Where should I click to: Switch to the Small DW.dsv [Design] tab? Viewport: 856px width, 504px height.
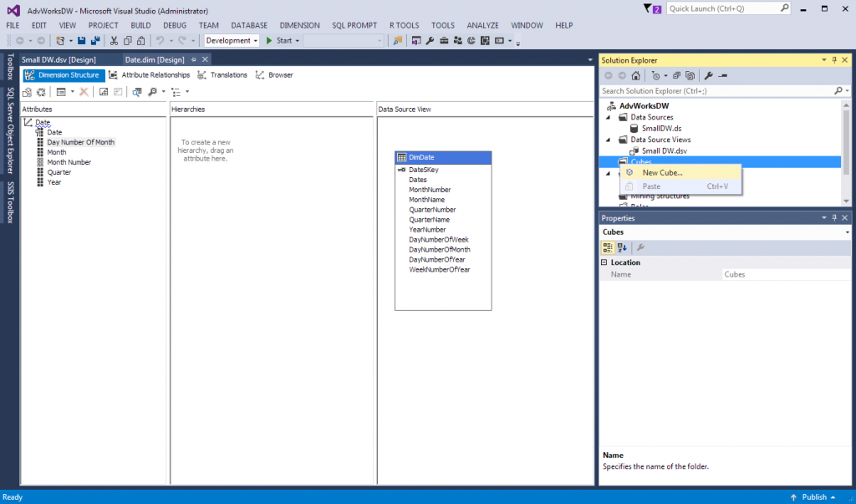tap(59, 59)
